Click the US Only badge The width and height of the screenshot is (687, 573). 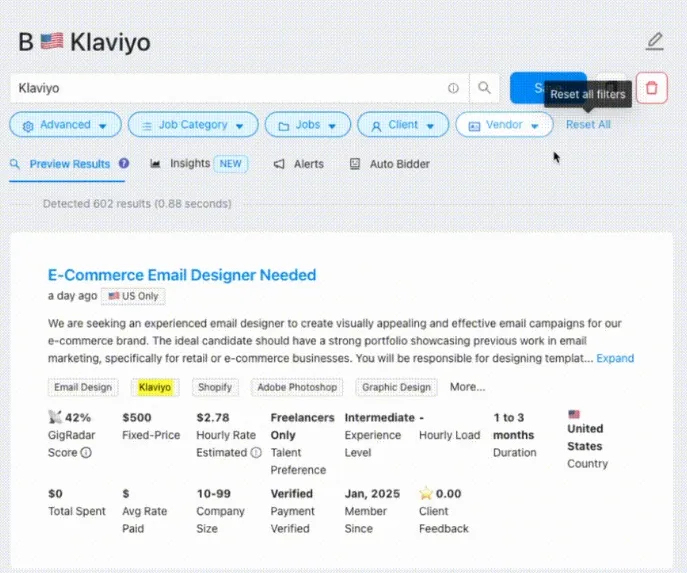(x=133, y=296)
